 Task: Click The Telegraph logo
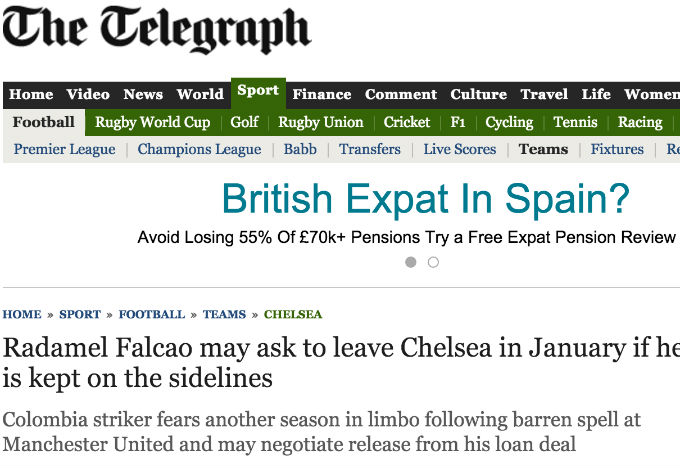[156, 31]
